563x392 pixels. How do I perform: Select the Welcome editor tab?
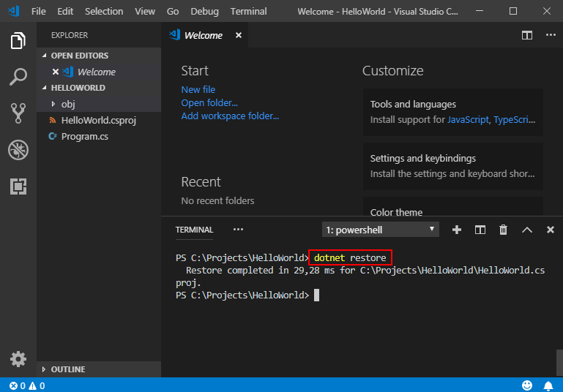click(x=204, y=35)
